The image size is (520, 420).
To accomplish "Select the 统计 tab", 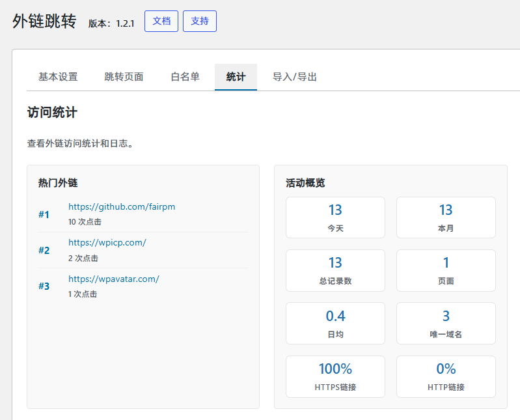I will (236, 77).
